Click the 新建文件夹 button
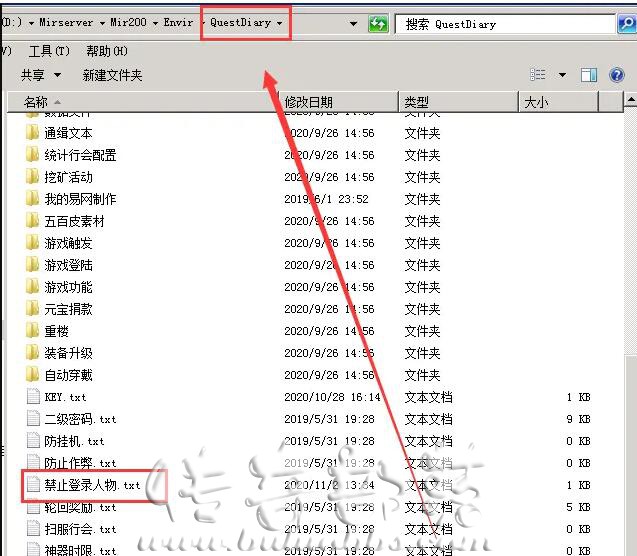Viewport: 637px width, 556px height. pos(112,75)
